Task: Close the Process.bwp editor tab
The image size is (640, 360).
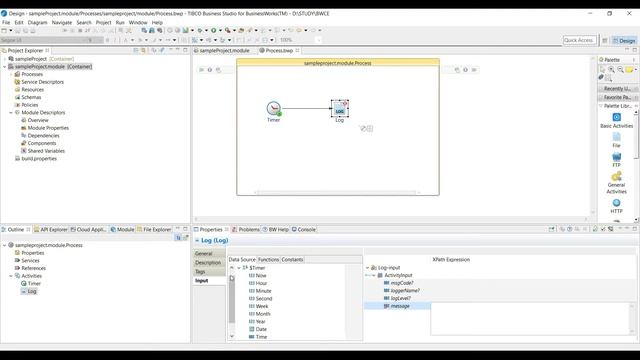Action: (x=298, y=50)
